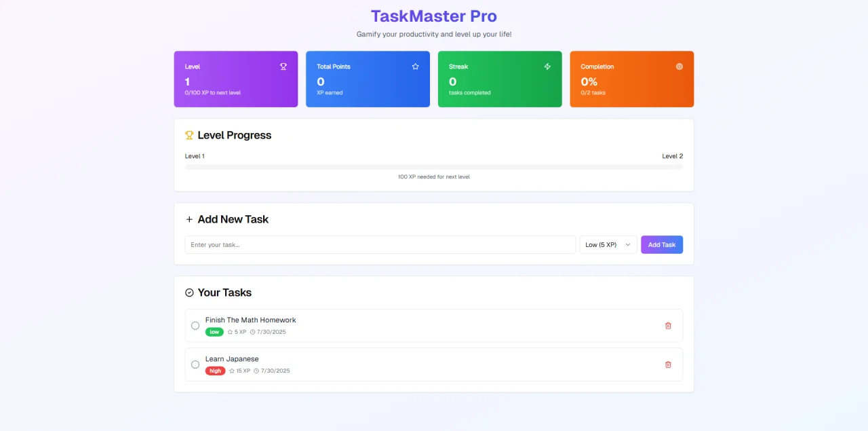This screenshot has width=868, height=431.
Task: Click the trophy icon in Level card
Action: coord(283,67)
